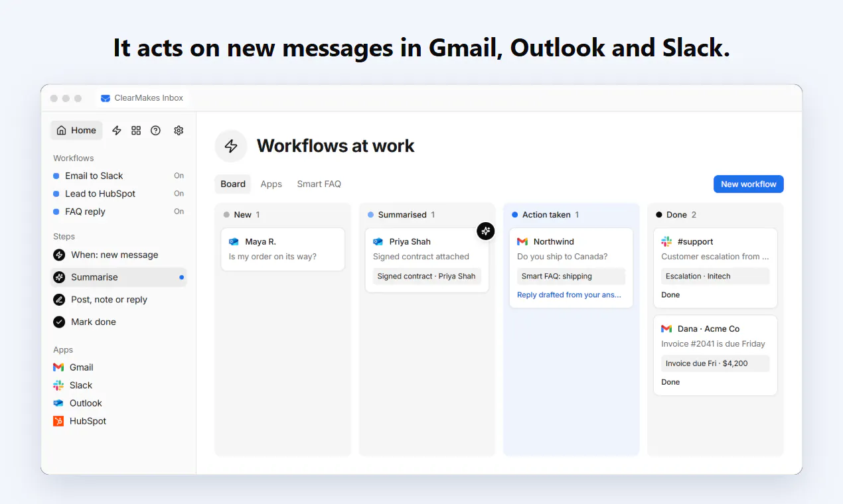Click the Action taken column header
This screenshot has width=843, height=504.
[546, 215]
